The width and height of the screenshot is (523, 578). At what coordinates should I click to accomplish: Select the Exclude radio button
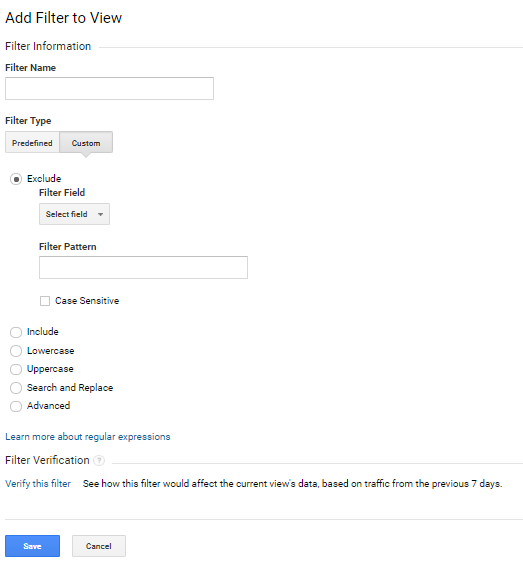[x=16, y=179]
